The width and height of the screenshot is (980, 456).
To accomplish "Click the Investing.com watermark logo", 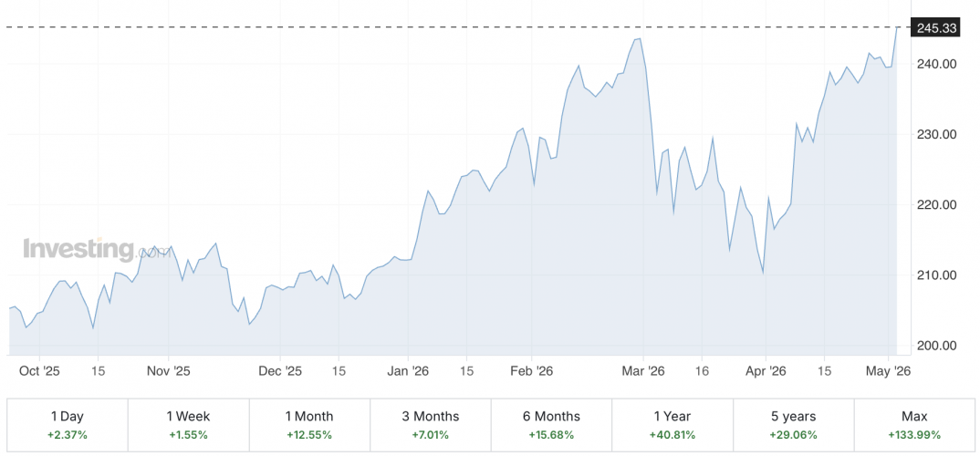I will 96,249.
